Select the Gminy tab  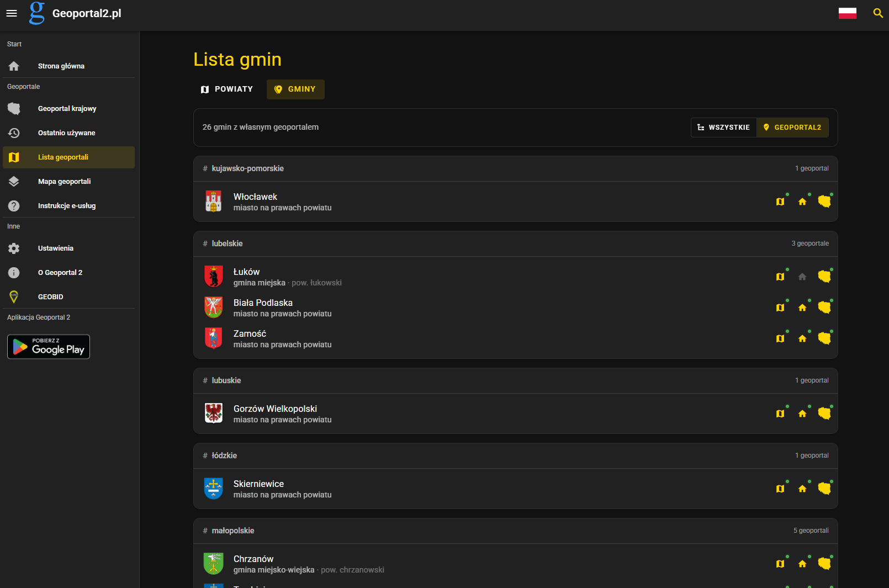295,89
